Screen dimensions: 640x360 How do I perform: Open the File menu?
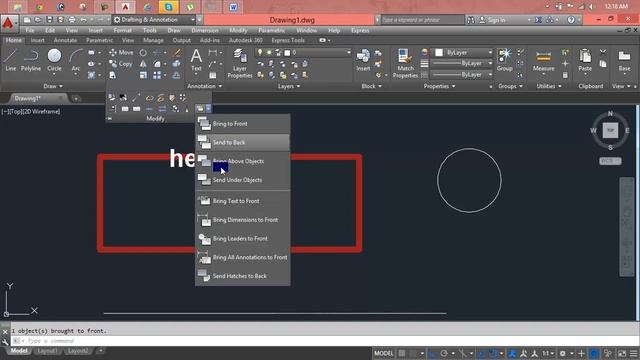pyautogui.click(x=30, y=31)
